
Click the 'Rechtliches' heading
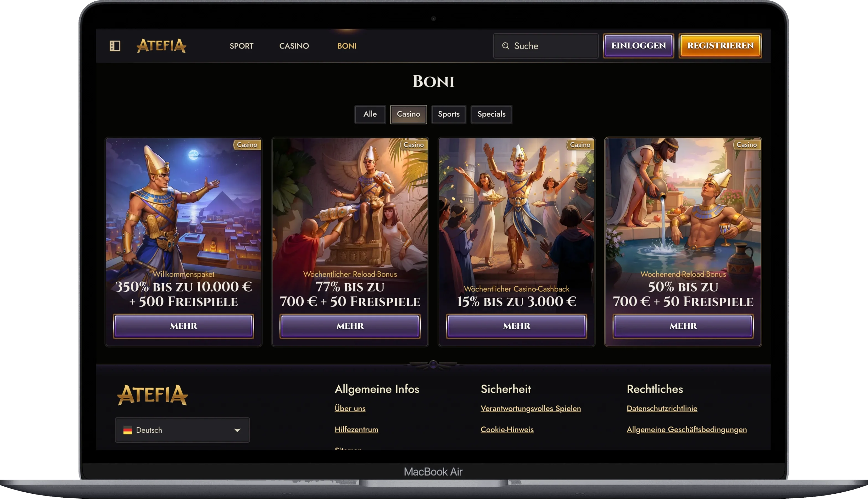[655, 389]
